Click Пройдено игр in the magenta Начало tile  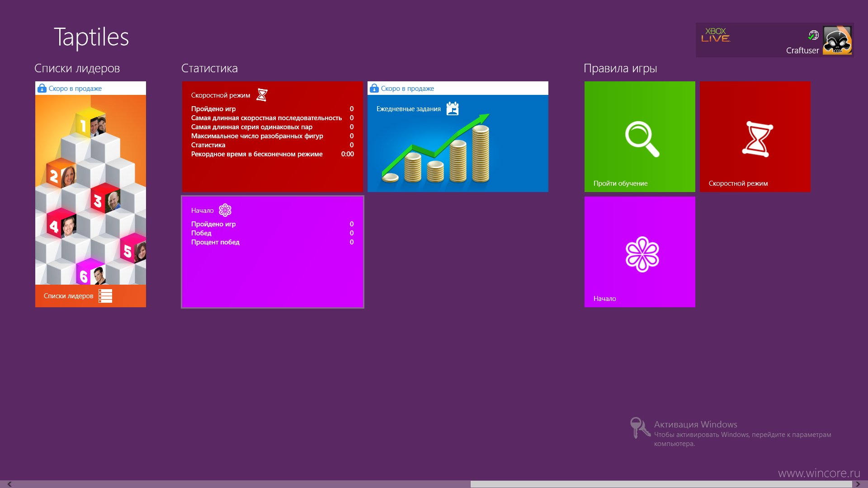213,224
